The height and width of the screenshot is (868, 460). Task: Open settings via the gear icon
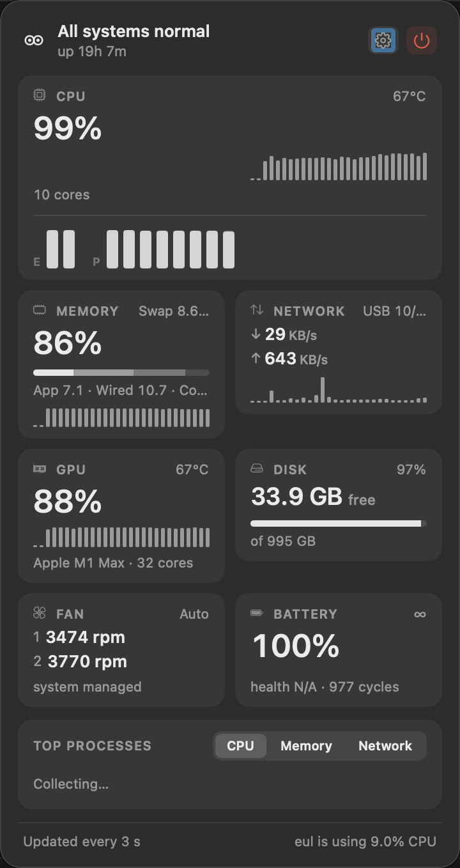[x=383, y=41]
